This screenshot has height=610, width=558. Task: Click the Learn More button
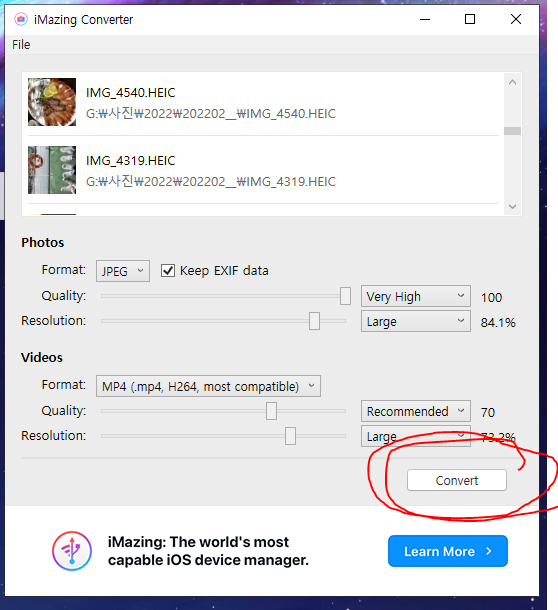(448, 551)
